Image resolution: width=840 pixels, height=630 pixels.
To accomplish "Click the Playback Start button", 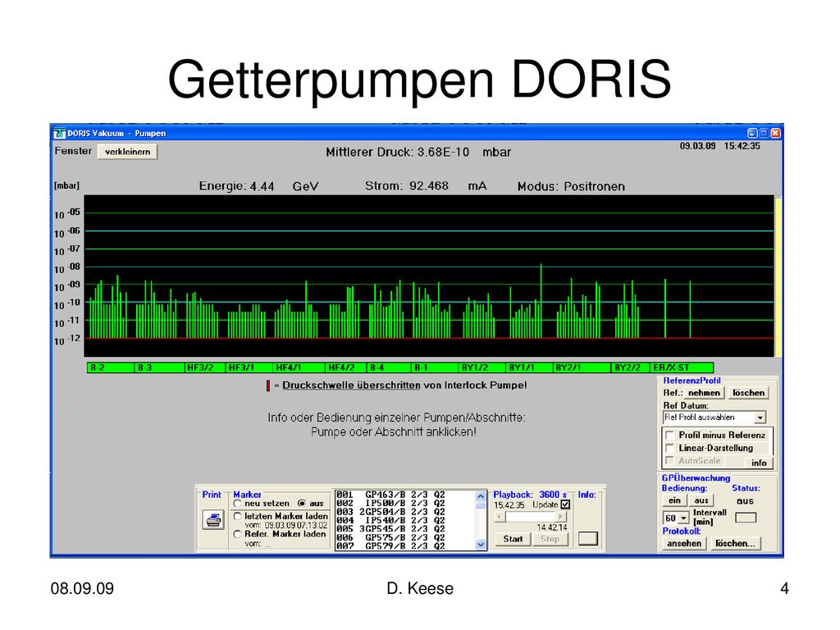I will click(x=513, y=539).
